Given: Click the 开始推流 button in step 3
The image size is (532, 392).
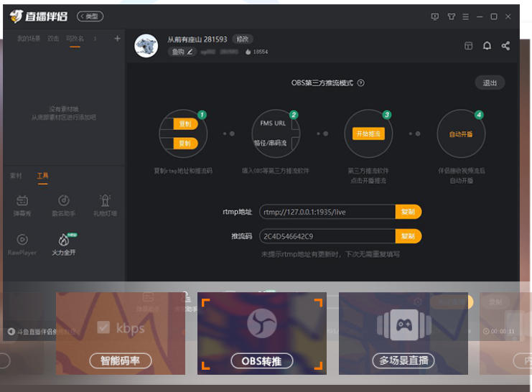Looking at the screenshot, I should [368, 134].
